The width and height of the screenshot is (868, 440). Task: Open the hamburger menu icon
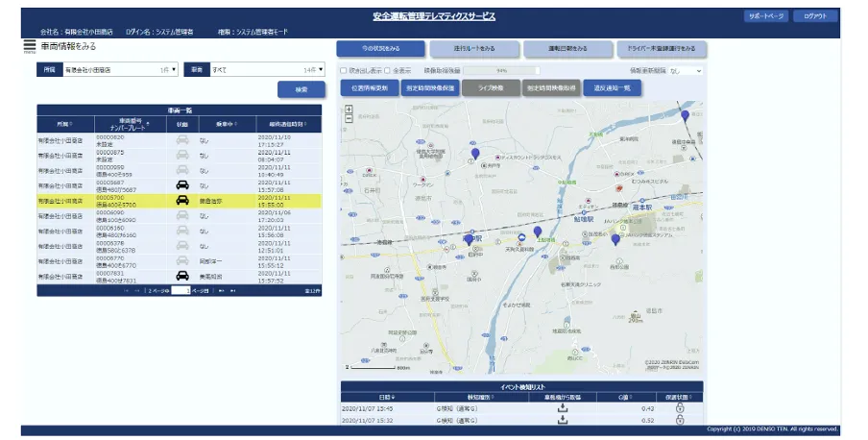[x=30, y=45]
